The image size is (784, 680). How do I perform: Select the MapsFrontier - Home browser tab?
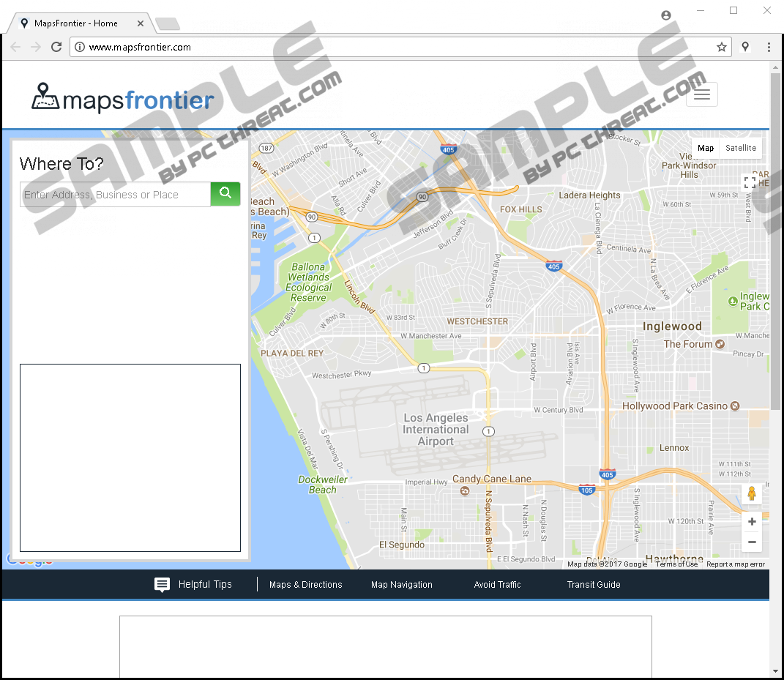tap(80, 23)
